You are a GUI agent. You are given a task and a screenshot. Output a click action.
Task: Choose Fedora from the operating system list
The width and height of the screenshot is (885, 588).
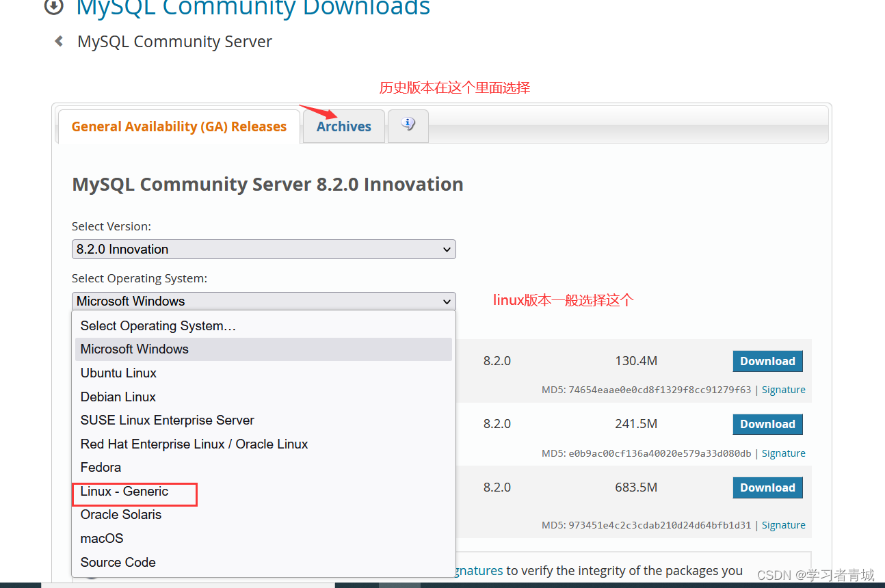coord(101,467)
